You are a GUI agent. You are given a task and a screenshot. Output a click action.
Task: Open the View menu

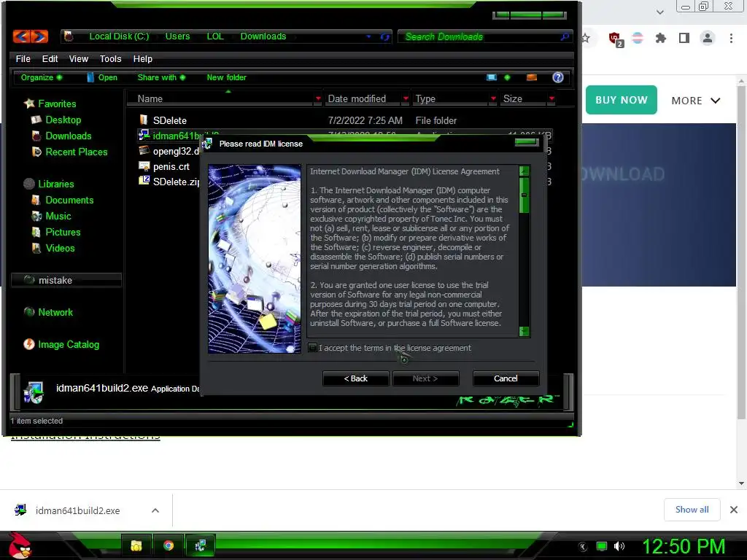pos(79,58)
